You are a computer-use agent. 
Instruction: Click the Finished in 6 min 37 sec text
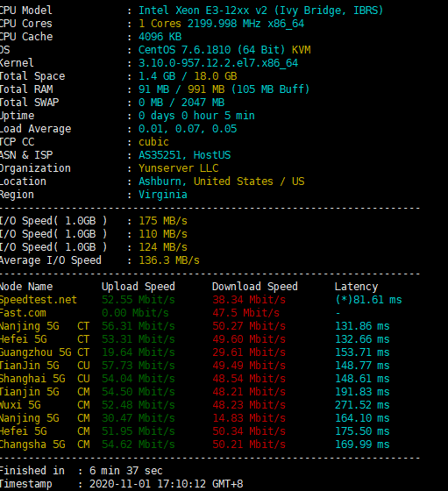pyautogui.click(x=81, y=471)
